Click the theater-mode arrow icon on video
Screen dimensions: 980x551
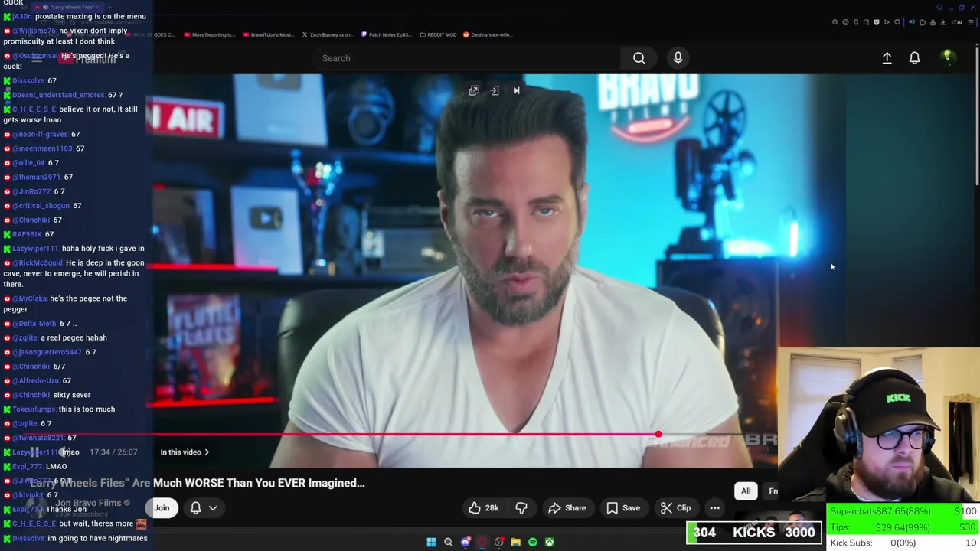[495, 90]
